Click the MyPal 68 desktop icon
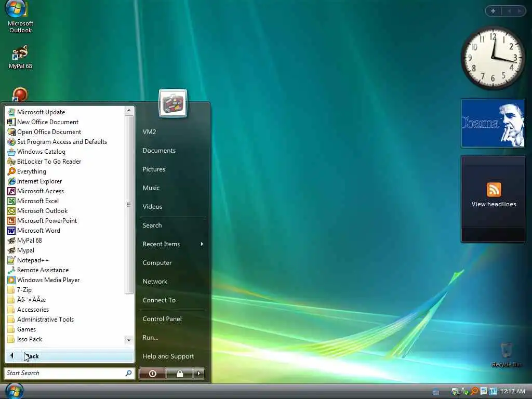 tap(20, 57)
